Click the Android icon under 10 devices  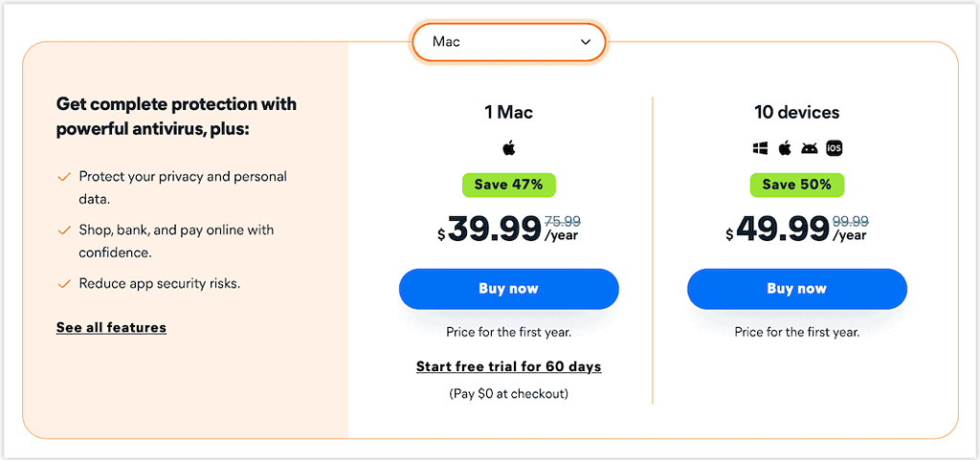tap(810, 148)
